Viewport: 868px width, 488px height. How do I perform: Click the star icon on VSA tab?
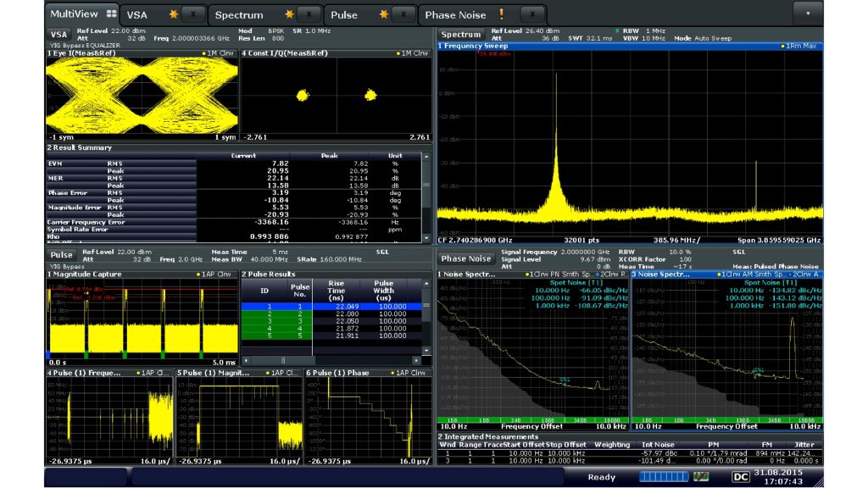point(175,15)
